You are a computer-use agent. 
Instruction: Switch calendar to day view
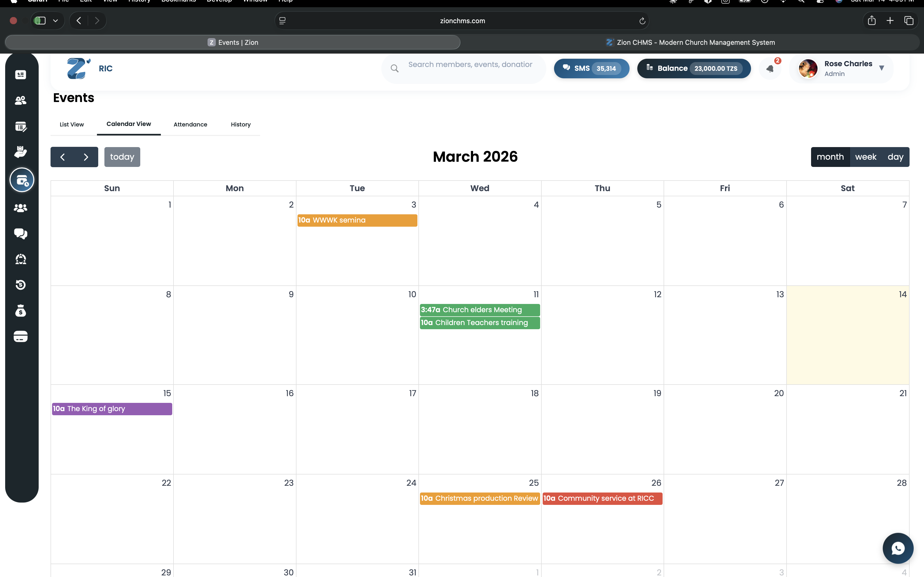(x=895, y=156)
